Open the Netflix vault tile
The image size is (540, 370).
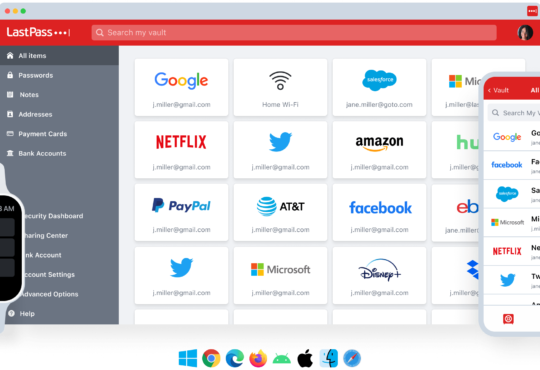pos(181,150)
